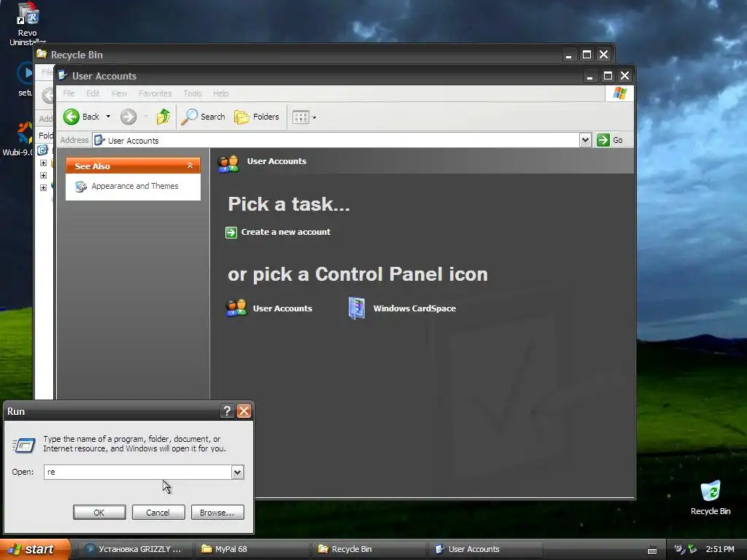This screenshot has width=747, height=560.
Task: Click Browse... in the Run dialog
Action: click(217, 513)
